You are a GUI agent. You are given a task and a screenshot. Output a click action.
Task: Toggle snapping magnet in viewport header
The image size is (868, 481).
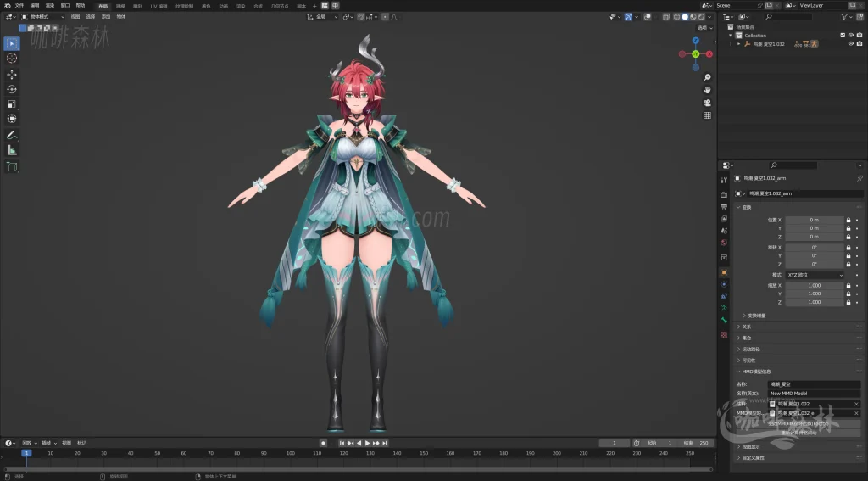[x=361, y=17]
